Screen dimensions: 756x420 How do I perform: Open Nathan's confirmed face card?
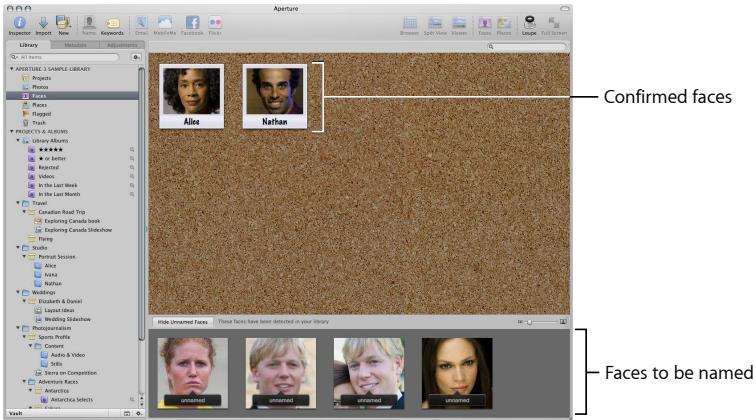coord(275,96)
